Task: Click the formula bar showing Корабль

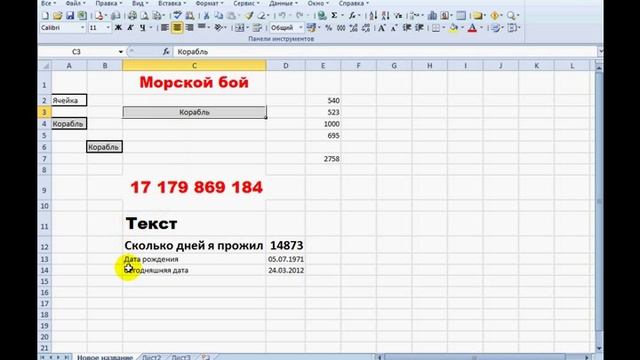Action: click(x=385, y=52)
